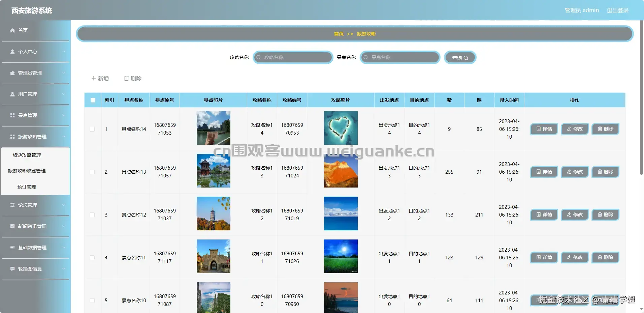Open 旅游攻略收藏管理 submenu item

click(x=35, y=171)
